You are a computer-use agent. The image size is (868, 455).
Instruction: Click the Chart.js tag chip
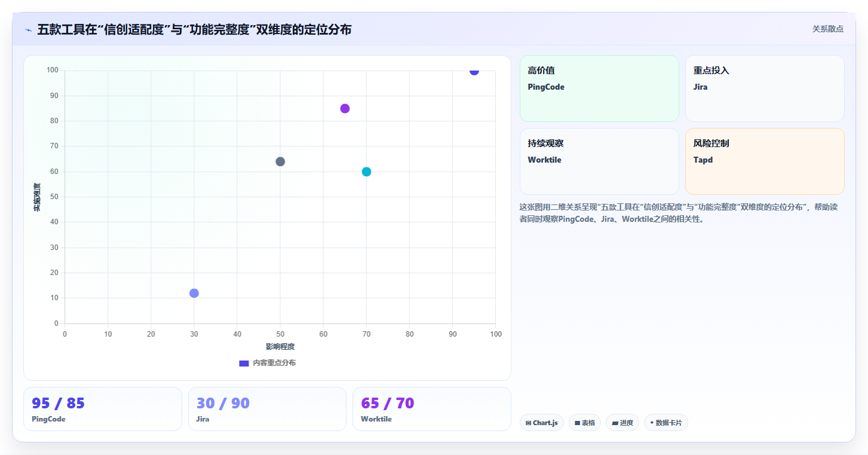point(542,423)
